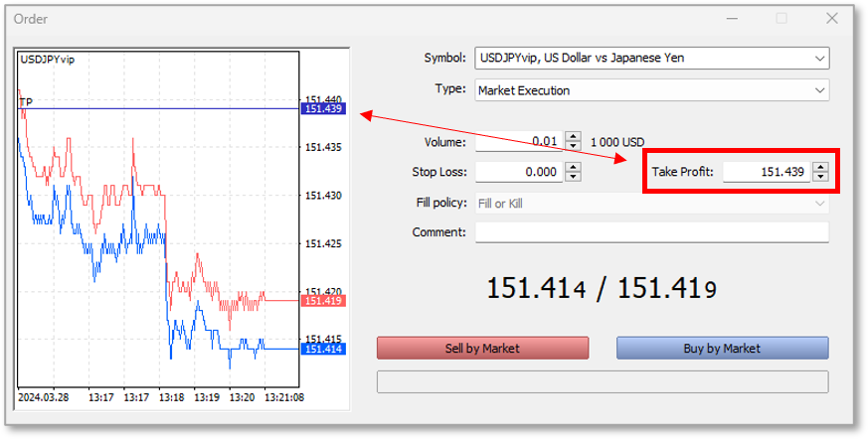The height and width of the screenshot is (439, 868).
Task: Open the Symbol dropdown list
Action: click(x=651, y=58)
